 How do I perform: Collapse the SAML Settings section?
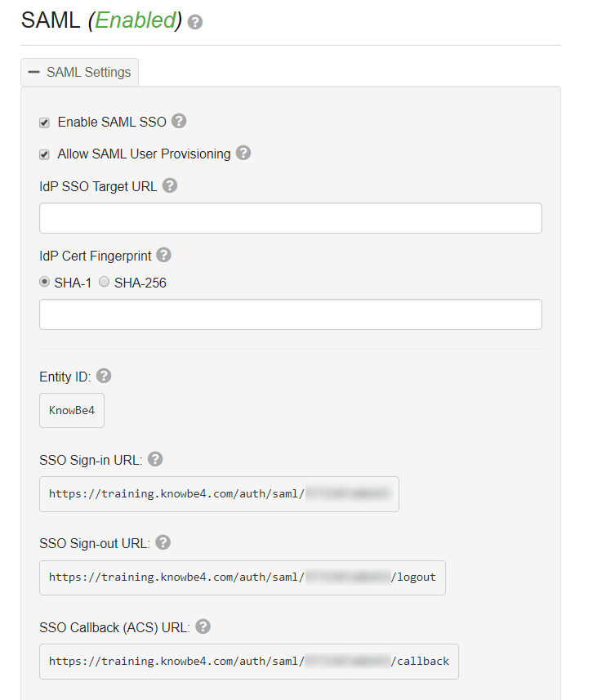(x=80, y=72)
